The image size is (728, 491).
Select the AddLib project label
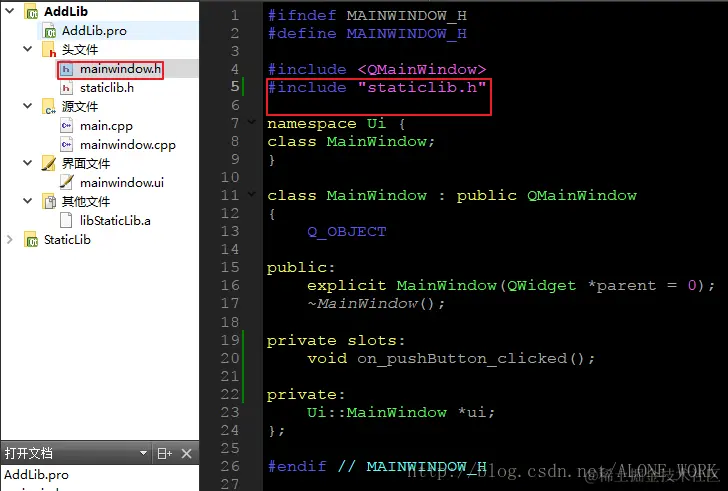66,12
